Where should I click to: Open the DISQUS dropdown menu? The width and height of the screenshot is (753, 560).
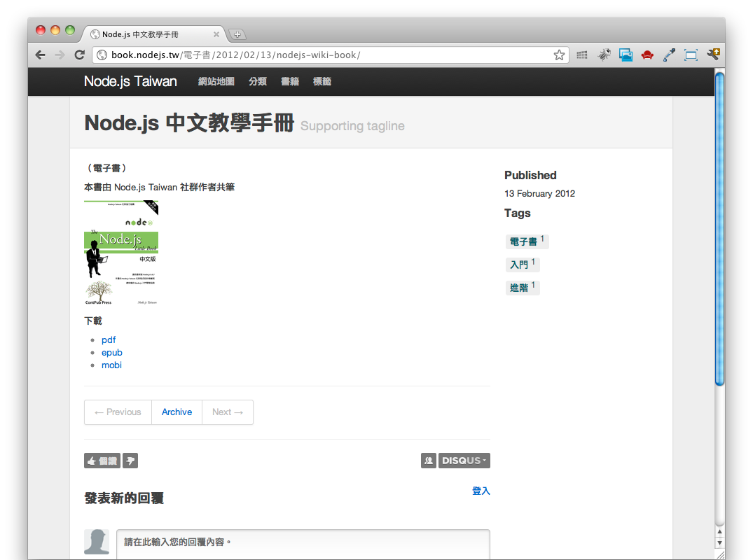click(464, 461)
